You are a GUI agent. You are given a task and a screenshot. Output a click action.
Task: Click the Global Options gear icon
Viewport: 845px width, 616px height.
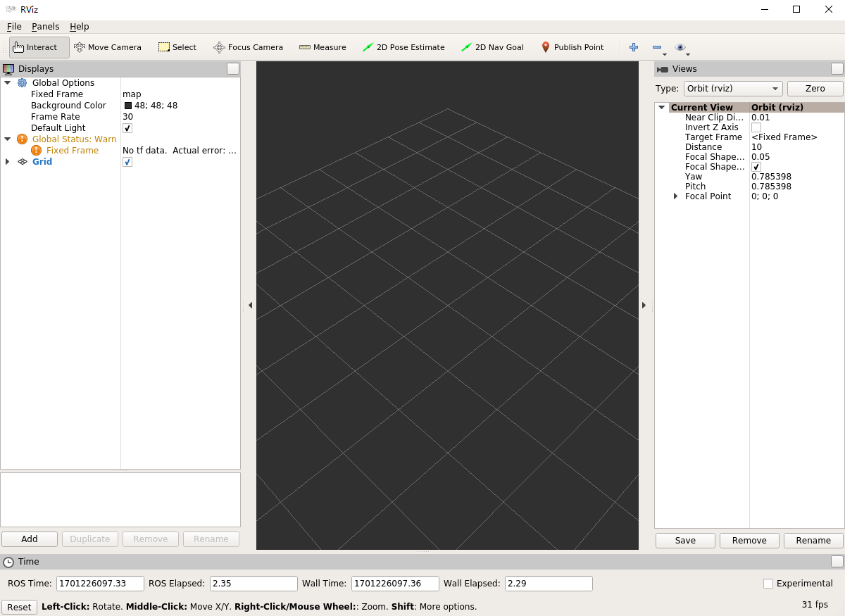(x=22, y=83)
